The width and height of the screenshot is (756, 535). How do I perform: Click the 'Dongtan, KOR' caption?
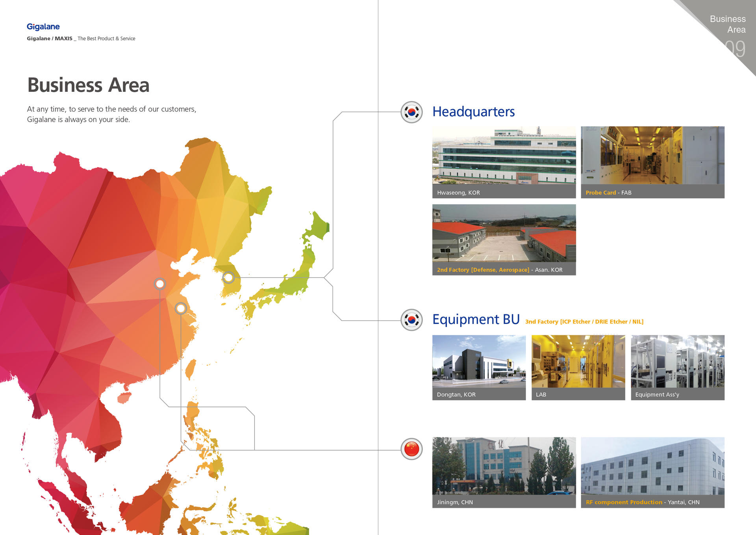click(x=456, y=395)
